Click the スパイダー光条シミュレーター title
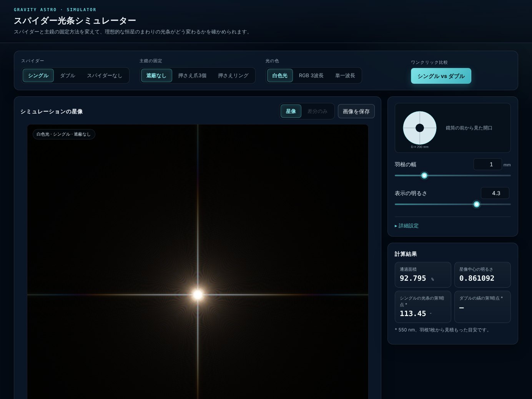This screenshot has width=532, height=399. pyautogui.click(x=75, y=20)
